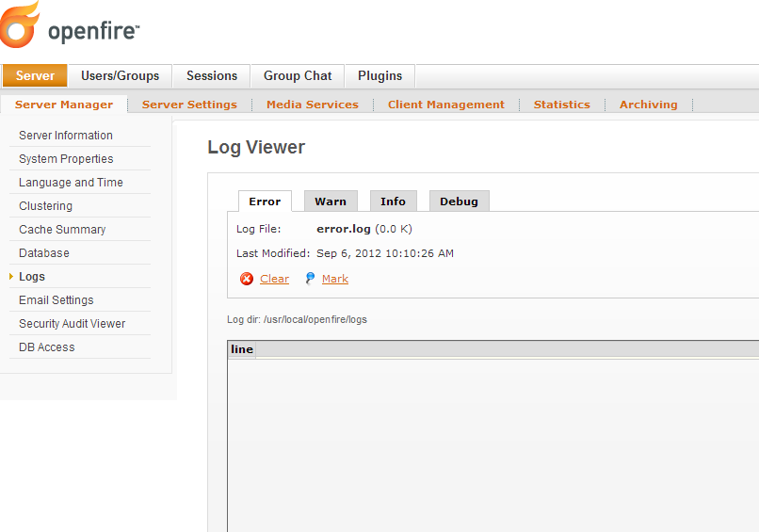
Task: Open the Statistics subtab
Action: click(x=561, y=105)
